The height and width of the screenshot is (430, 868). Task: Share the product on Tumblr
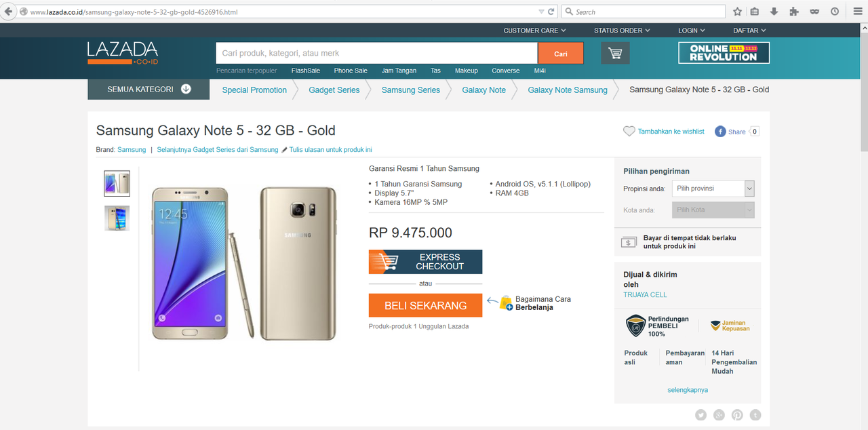pos(755,414)
